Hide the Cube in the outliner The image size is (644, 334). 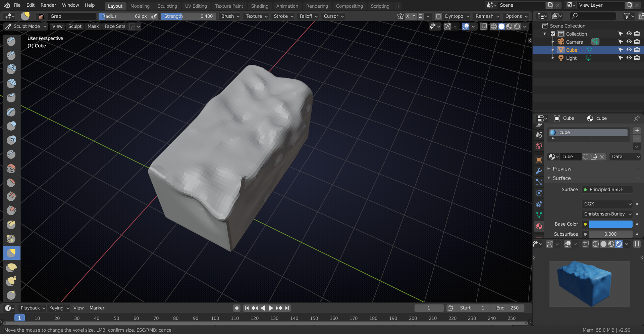click(x=629, y=50)
